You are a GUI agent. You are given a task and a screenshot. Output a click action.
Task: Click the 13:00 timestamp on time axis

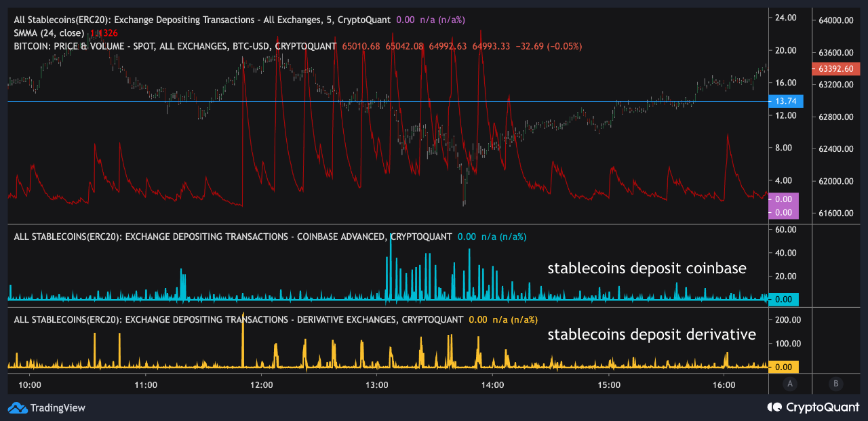378,384
